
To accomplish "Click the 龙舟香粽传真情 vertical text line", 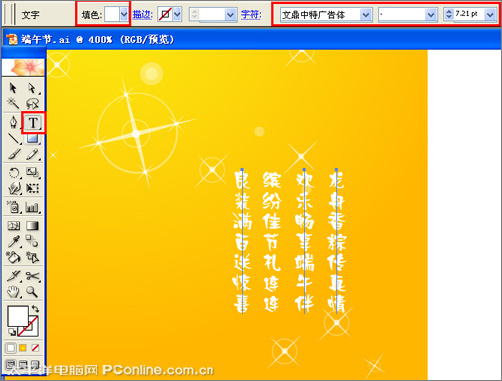I will [336, 241].
